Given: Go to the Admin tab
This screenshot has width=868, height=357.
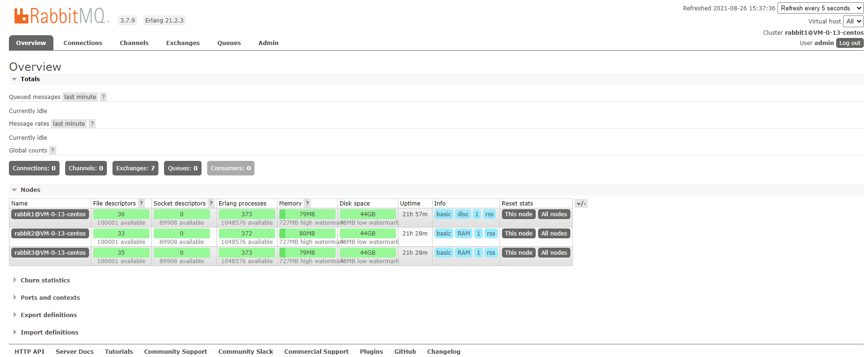Looking at the screenshot, I should (269, 43).
